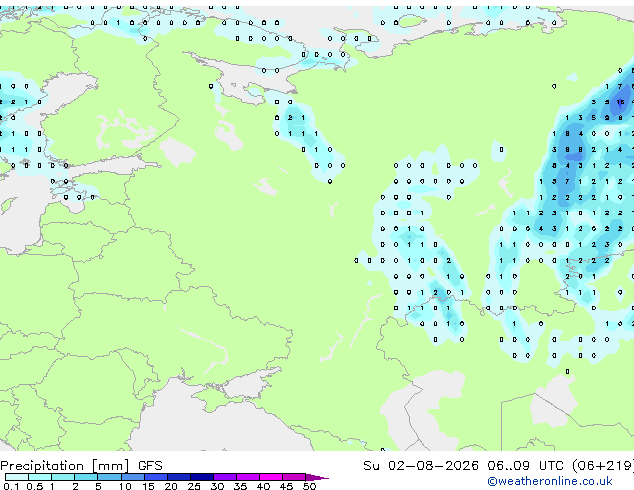Screen dimensions: 634x490
Task: Open the weatheronline.co.uk copyright link
Action: point(550,481)
